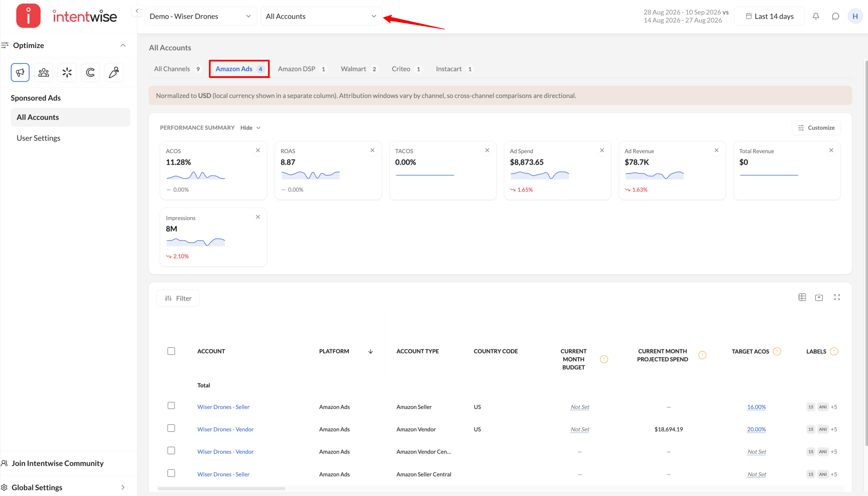
Task: Switch to the Walmart tab
Action: 359,69
